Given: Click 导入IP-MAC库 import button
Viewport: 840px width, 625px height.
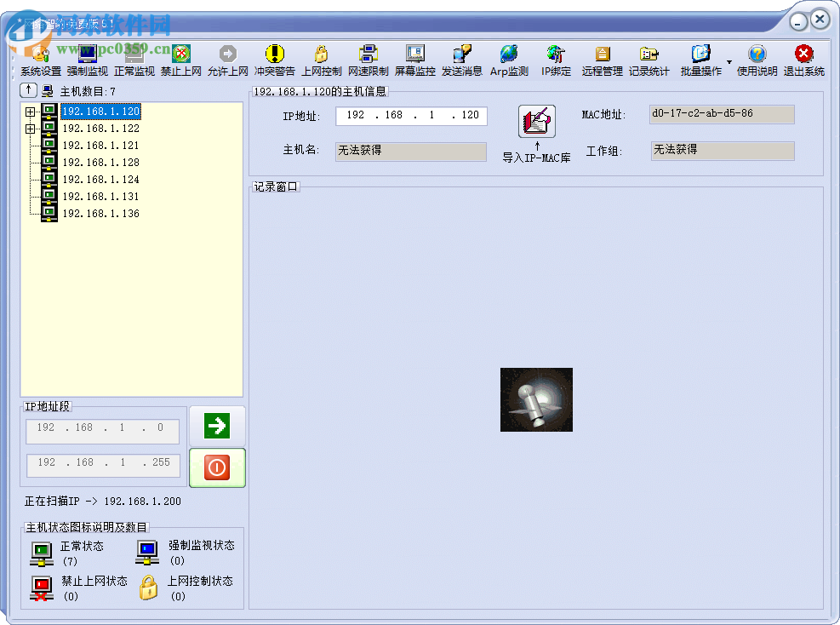Looking at the screenshot, I should tap(536, 122).
